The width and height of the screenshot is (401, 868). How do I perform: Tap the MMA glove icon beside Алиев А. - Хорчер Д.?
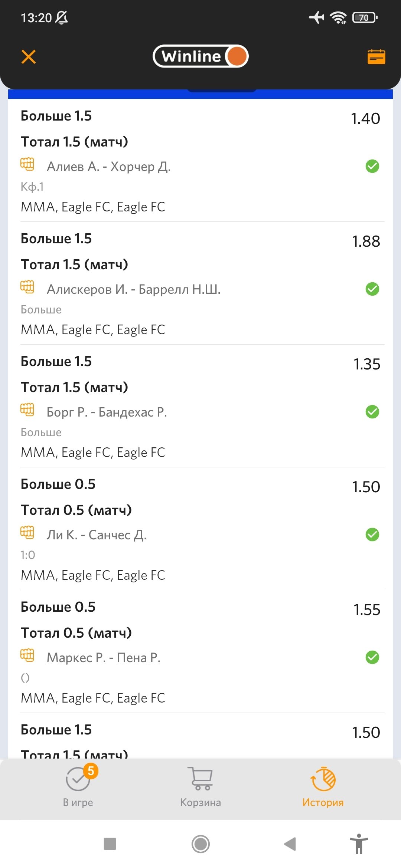pos(27,164)
